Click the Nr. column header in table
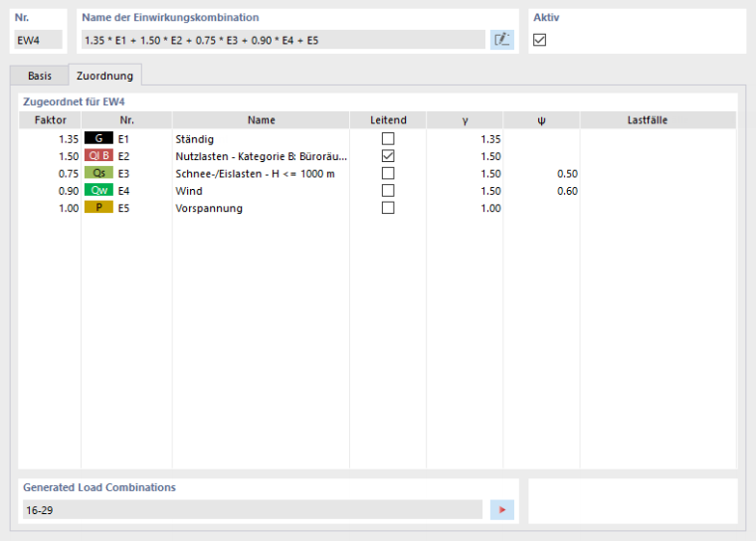This screenshot has height=541, width=756. coord(126,120)
